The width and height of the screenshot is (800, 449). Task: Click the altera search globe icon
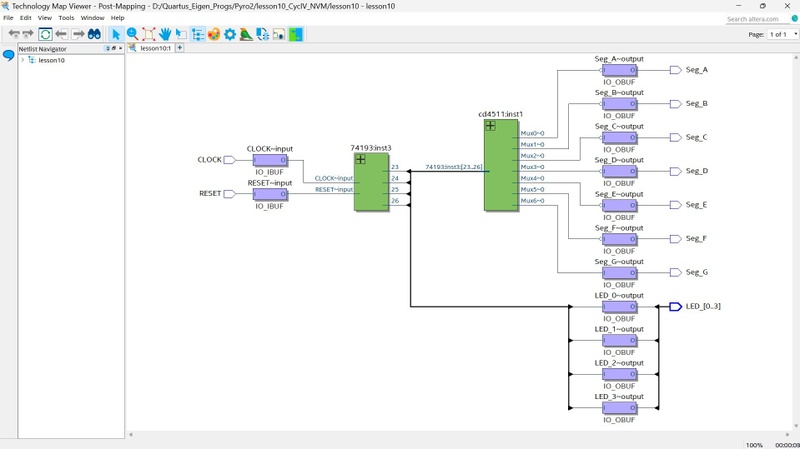click(x=794, y=19)
